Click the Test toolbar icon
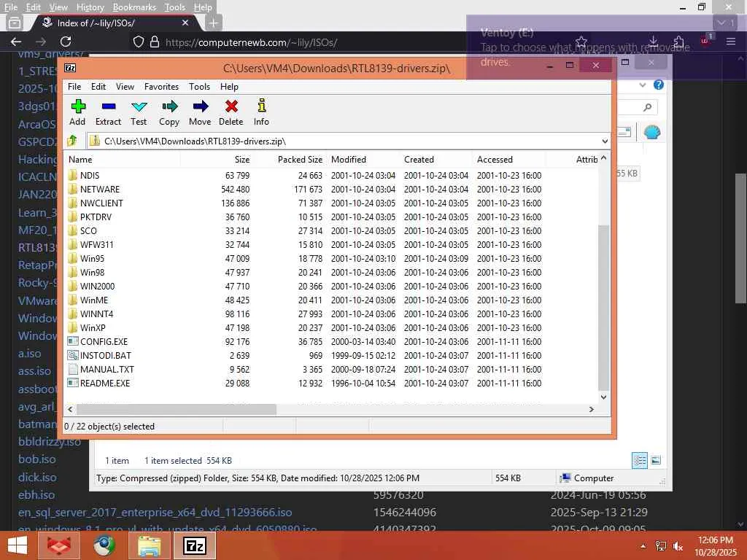747x560 pixels. (x=139, y=112)
